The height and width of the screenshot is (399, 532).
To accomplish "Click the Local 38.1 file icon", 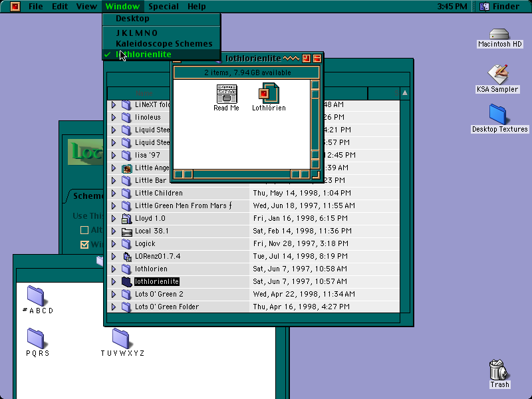I will pyautogui.click(x=126, y=231).
